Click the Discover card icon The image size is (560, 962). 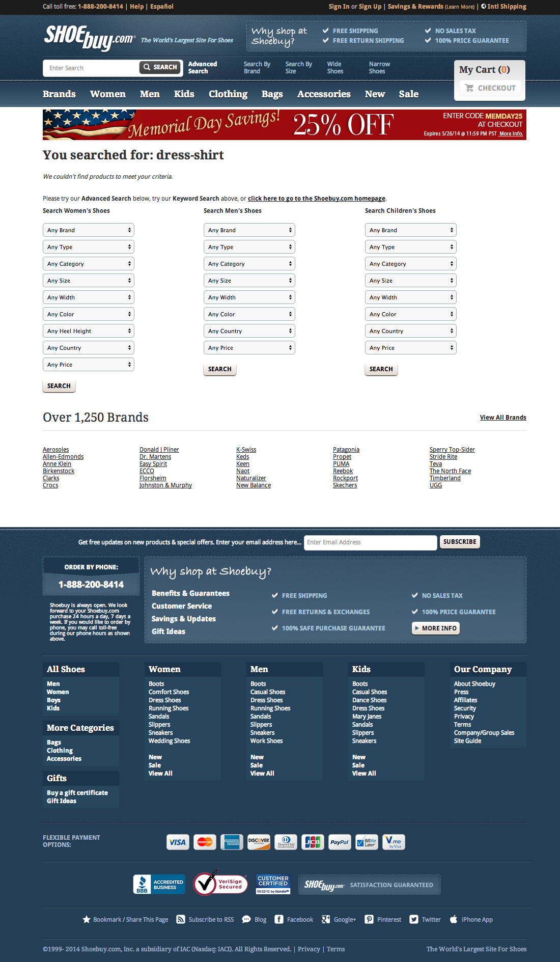point(259,842)
